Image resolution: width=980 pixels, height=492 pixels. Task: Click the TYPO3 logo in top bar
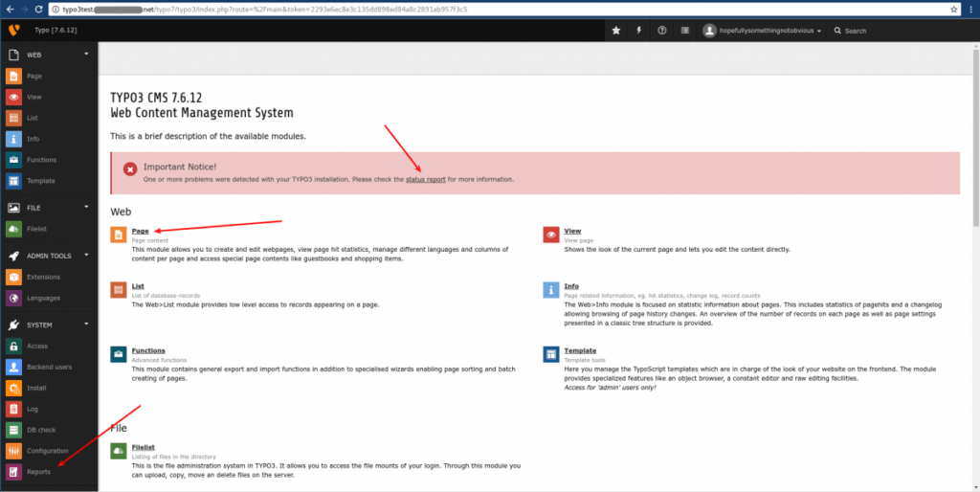(x=13, y=30)
